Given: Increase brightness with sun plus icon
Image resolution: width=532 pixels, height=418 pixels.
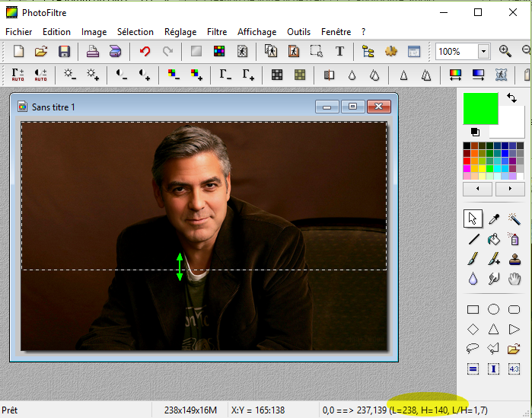Looking at the screenshot, I should (x=92, y=75).
